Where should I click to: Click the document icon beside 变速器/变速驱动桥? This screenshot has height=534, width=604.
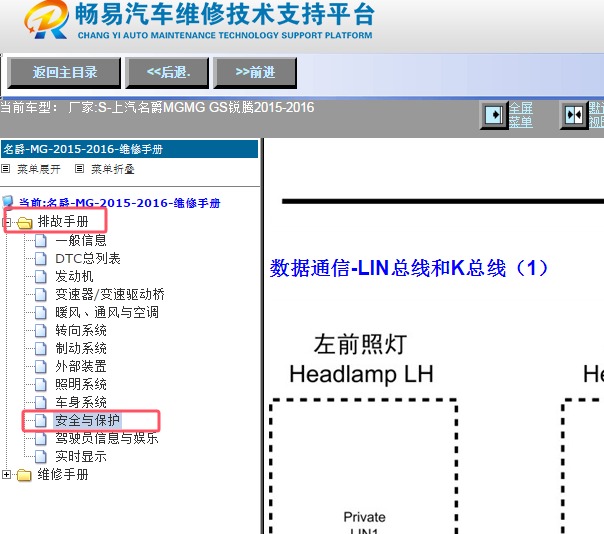40,295
